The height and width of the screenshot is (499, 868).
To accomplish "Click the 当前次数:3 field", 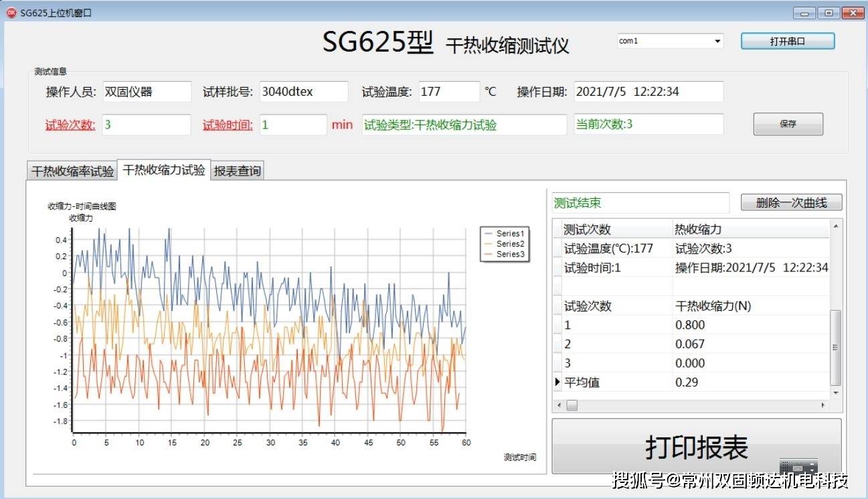I will click(648, 125).
